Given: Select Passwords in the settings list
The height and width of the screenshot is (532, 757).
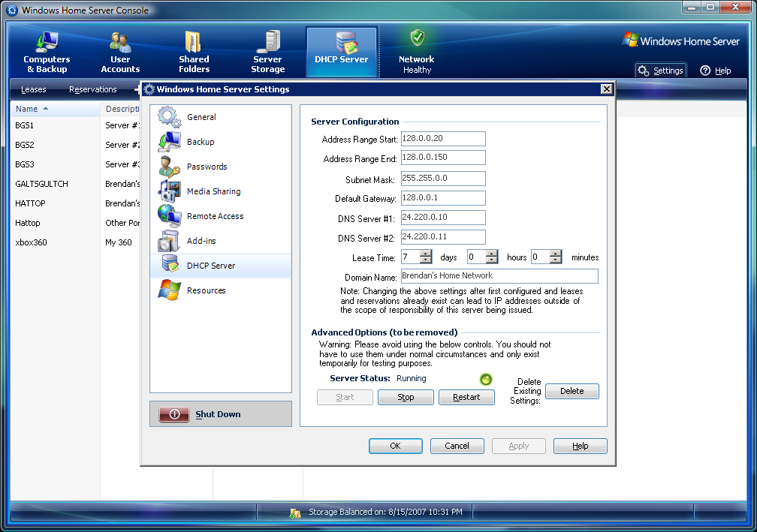Looking at the screenshot, I should pyautogui.click(x=221, y=167).
